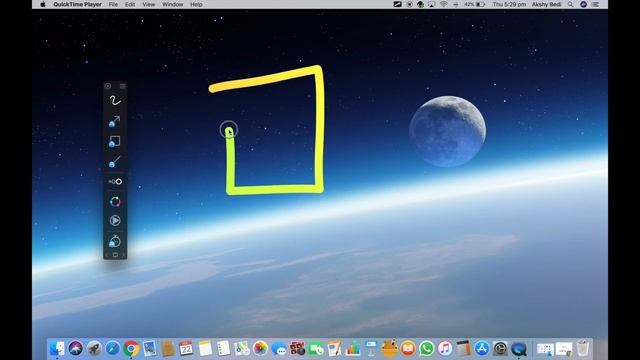Open WhatsApp from the Dock

[x=427, y=349]
